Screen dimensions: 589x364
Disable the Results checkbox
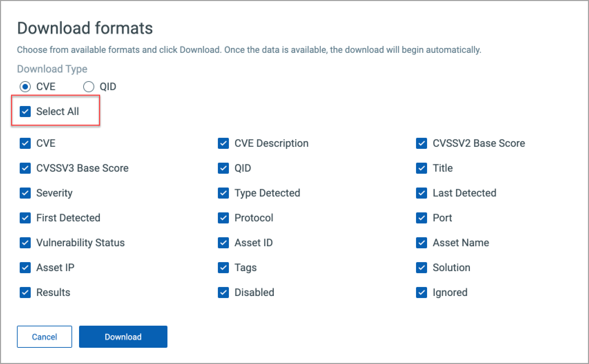(25, 293)
